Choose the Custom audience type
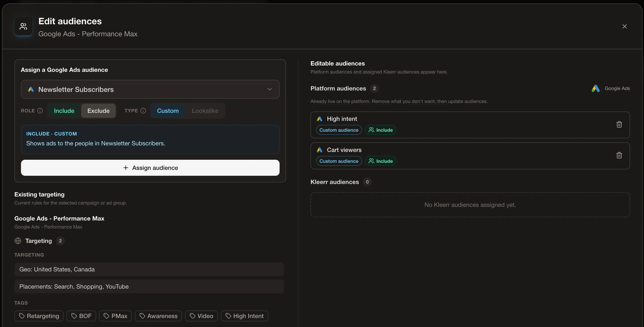This screenshot has width=644, height=327. 168,111
